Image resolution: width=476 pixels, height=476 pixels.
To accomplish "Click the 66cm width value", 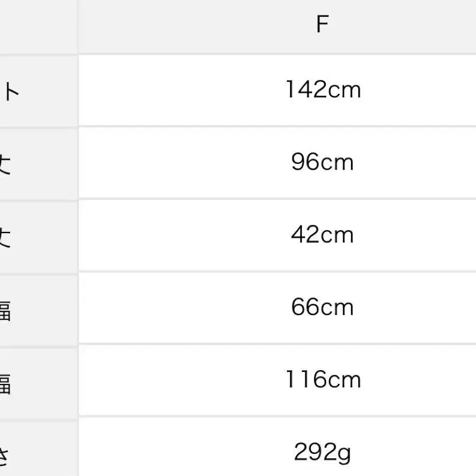I will tap(323, 307).
